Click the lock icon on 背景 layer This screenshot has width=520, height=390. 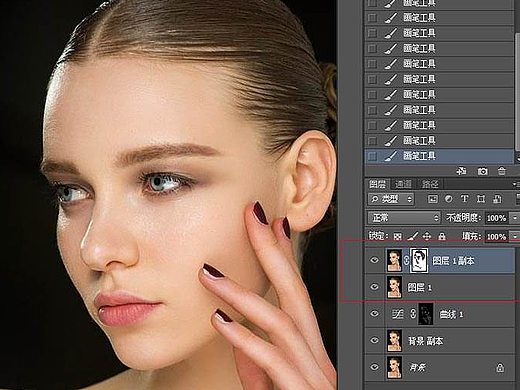(x=499, y=367)
